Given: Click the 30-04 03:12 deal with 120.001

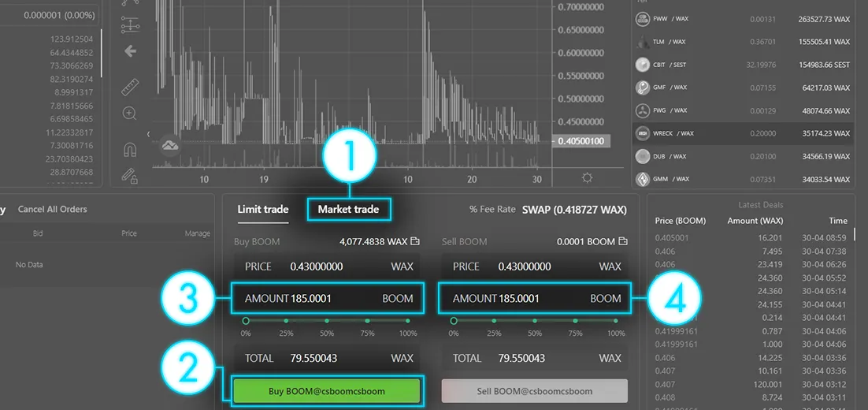Looking at the screenshot, I should (751, 384).
